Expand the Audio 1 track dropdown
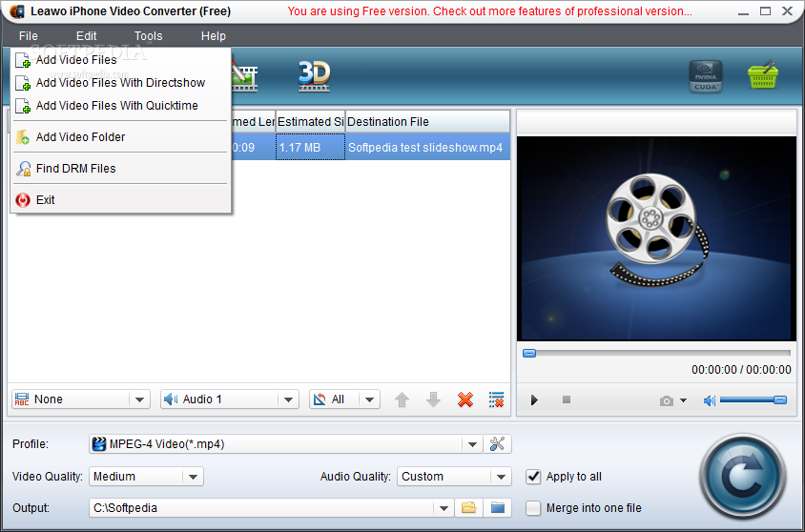Viewport: 805px width, 532px height. click(288, 399)
